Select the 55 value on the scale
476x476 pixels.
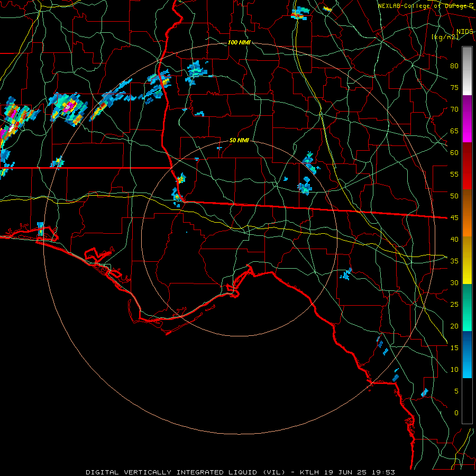point(454,174)
